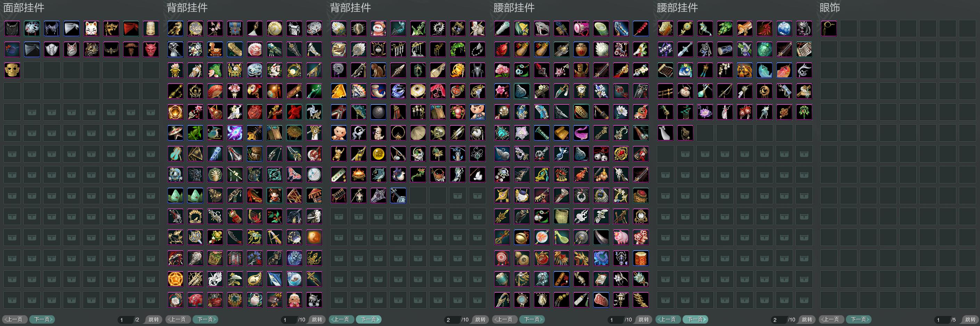Pick the golden bronze face mask
The image size is (980, 326).
coord(12,71)
